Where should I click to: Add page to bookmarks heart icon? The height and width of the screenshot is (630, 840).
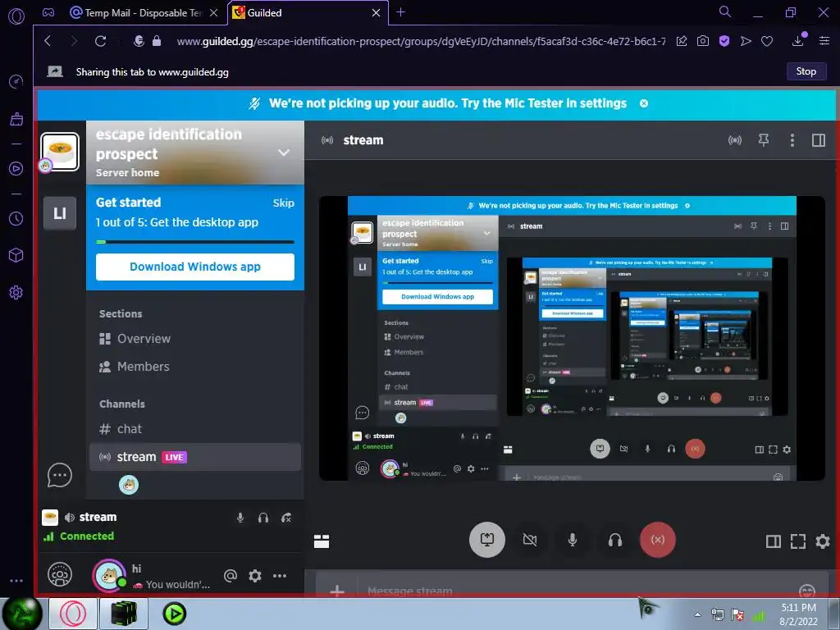coord(767,41)
